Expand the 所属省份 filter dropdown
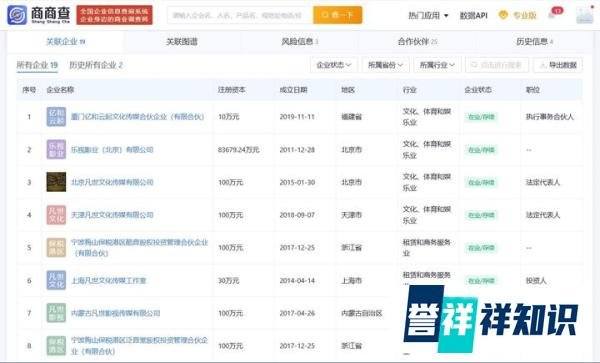 [x=385, y=65]
